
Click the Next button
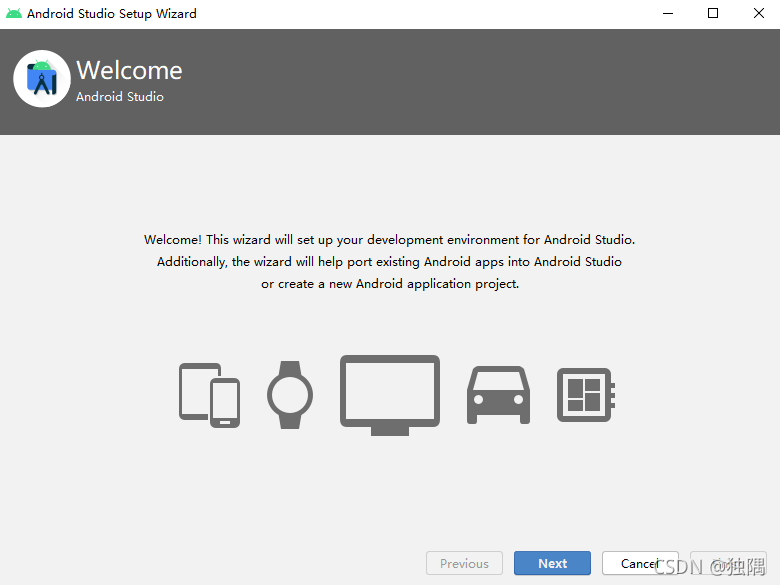click(x=552, y=563)
